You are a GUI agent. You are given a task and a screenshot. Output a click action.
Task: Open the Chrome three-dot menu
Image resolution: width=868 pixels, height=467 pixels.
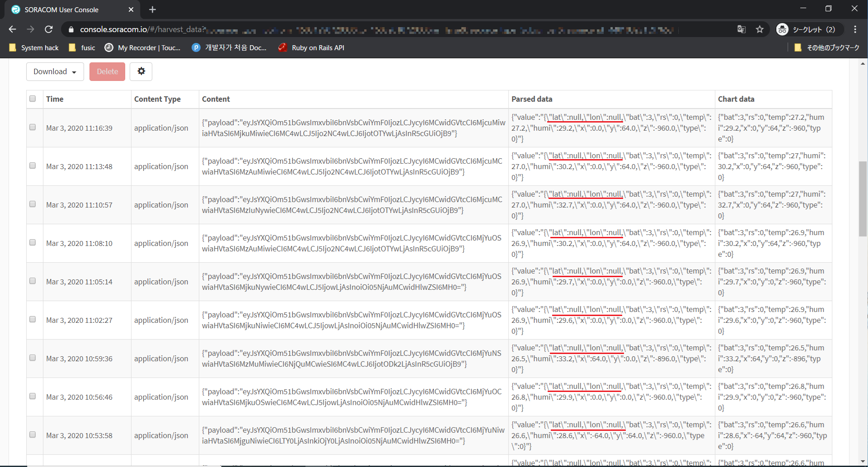(855, 29)
